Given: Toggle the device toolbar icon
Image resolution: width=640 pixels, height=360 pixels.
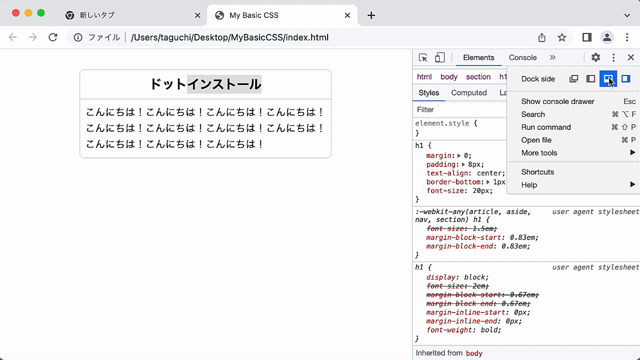Looking at the screenshot, I should click(x=440, y=58).
